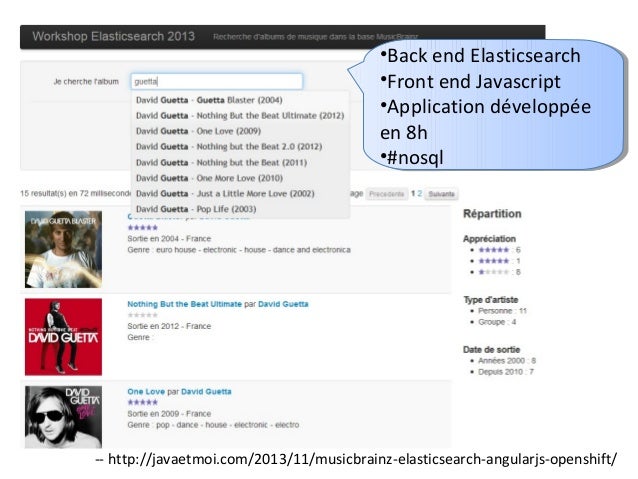
Task: Click the Date de sortie facet heading
Action: point(492,350)
